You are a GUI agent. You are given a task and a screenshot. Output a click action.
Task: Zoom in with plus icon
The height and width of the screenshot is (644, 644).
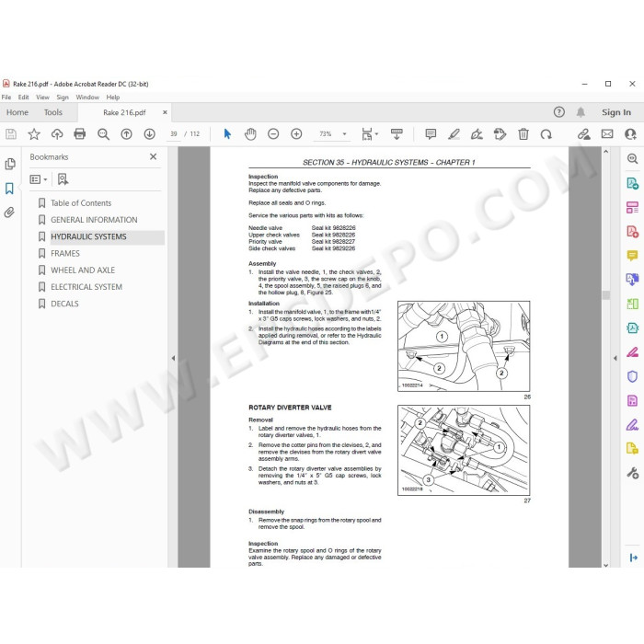pyautogui.click(x=296, y=134)
